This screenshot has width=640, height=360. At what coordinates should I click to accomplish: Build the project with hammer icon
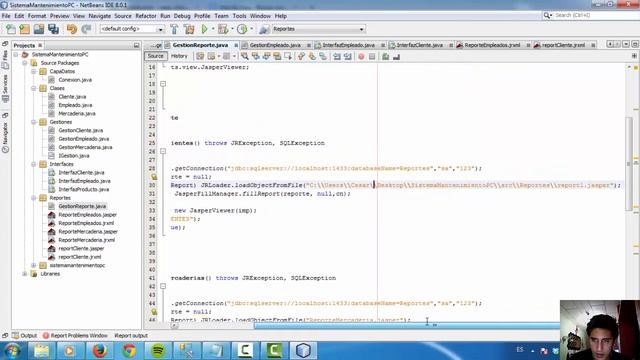point(174,29)
